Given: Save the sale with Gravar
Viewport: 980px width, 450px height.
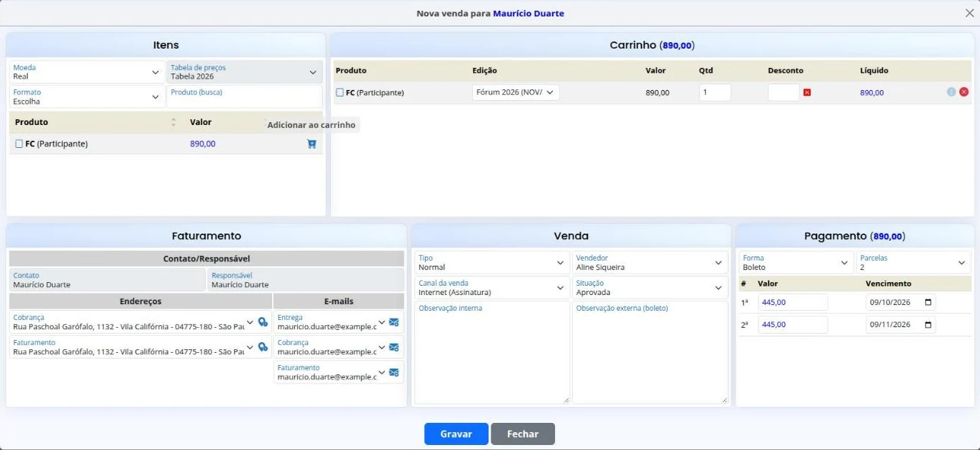Looking at the screenshot, I should click(456, 434).
